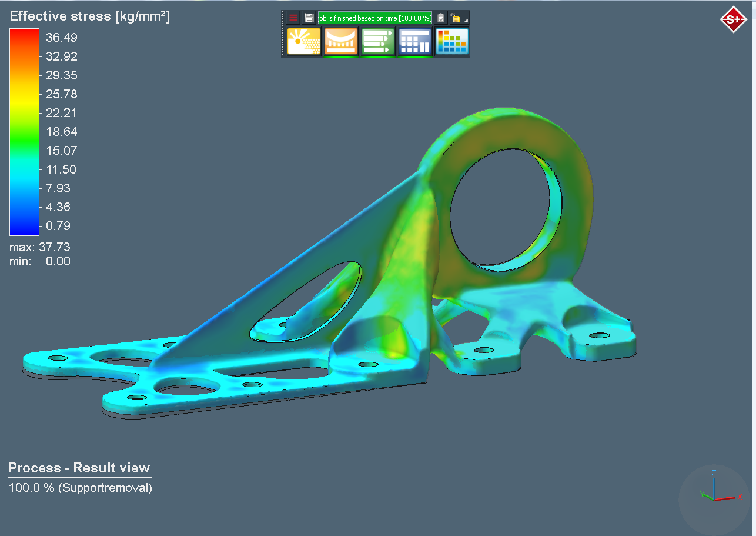
Task: Select the green process stages icon
Action: pyautogui.click(x=377, y=42)
